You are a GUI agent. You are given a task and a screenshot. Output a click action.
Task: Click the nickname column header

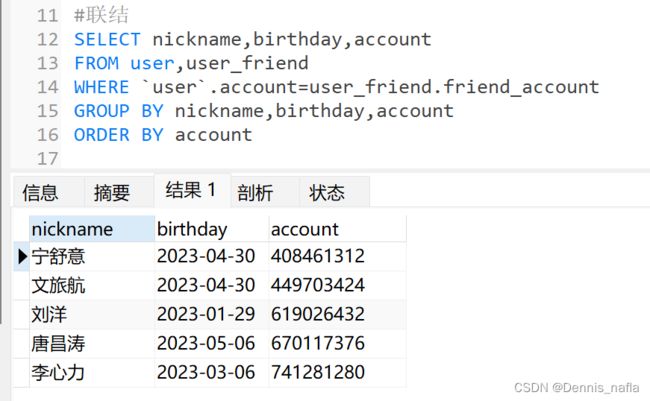[x=92, y=229]
